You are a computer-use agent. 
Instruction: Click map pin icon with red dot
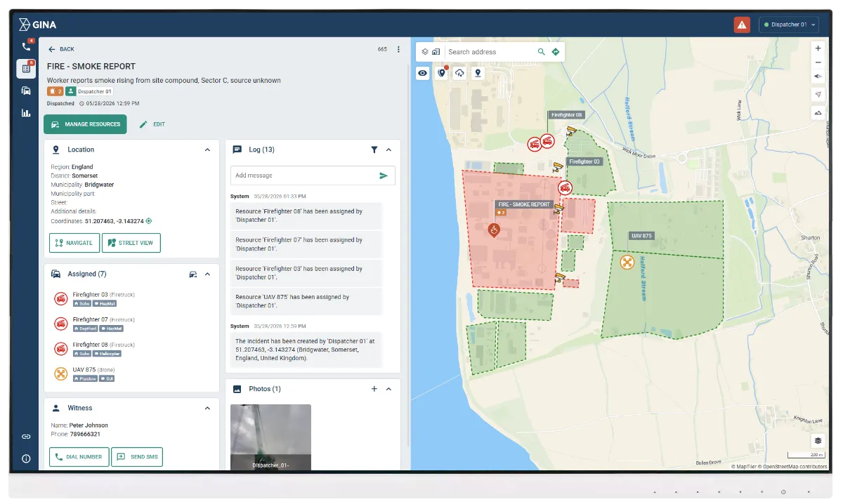(x=442, y=73)
